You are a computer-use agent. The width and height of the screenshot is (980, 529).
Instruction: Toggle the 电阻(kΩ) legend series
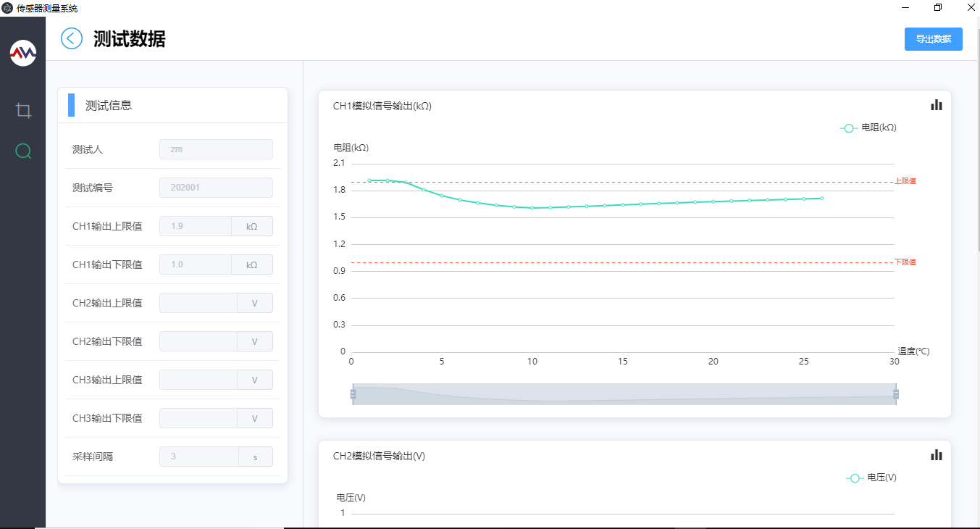tap(868, 128)
